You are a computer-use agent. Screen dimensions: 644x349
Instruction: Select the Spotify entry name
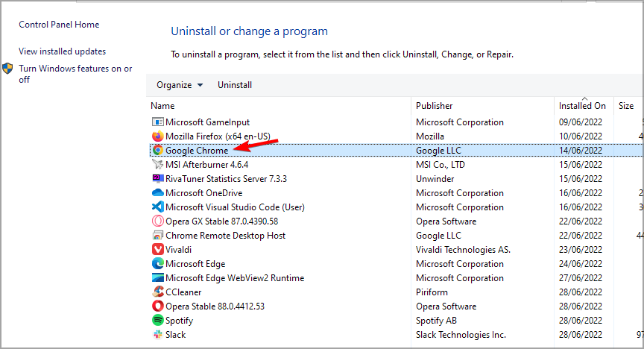(x=179, y=321)
